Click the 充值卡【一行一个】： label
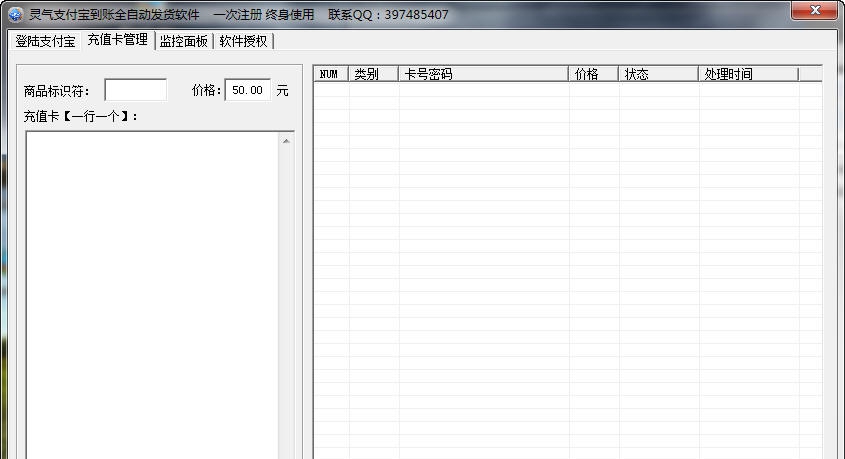Image resolution: width=845 pixels, height=459 pixels. 81,116
